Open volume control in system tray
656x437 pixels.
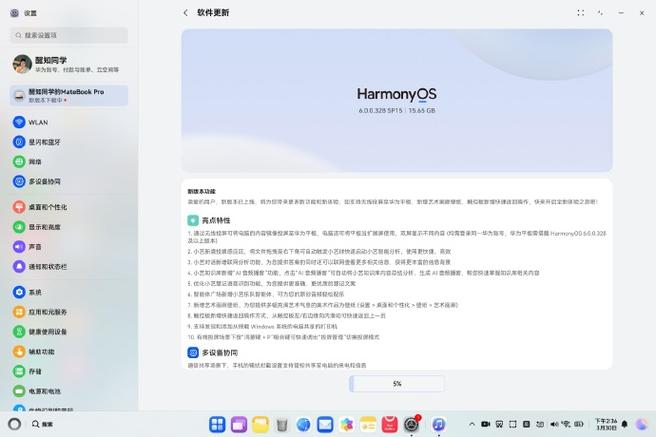[554, 424]
